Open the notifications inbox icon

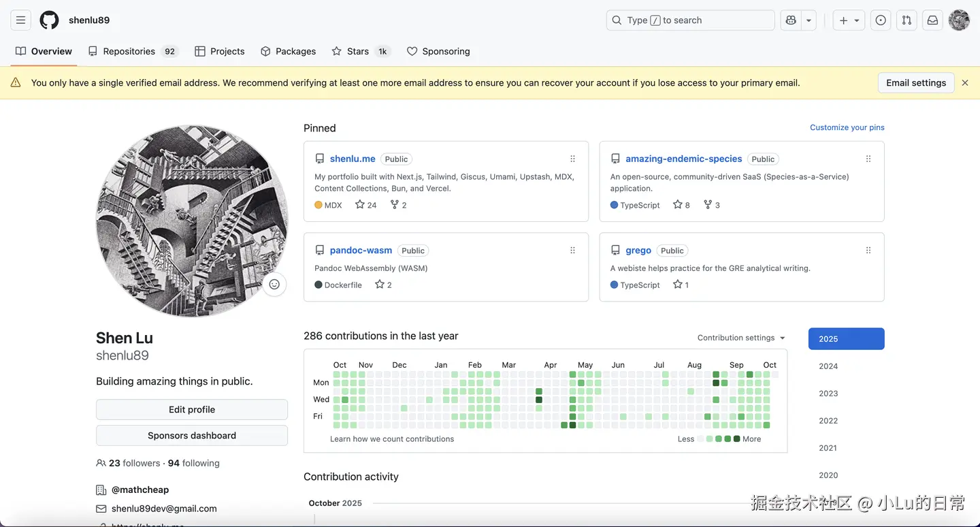coord(932,20)
